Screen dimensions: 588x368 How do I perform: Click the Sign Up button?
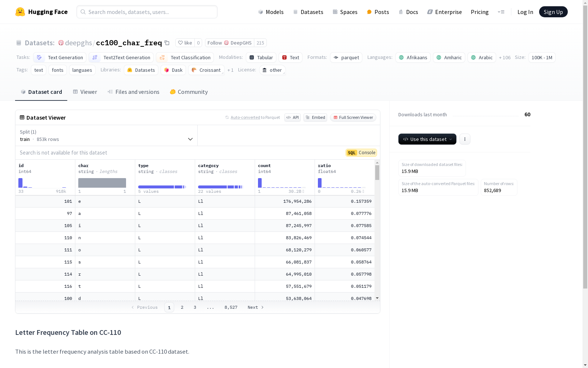point(553,12)
